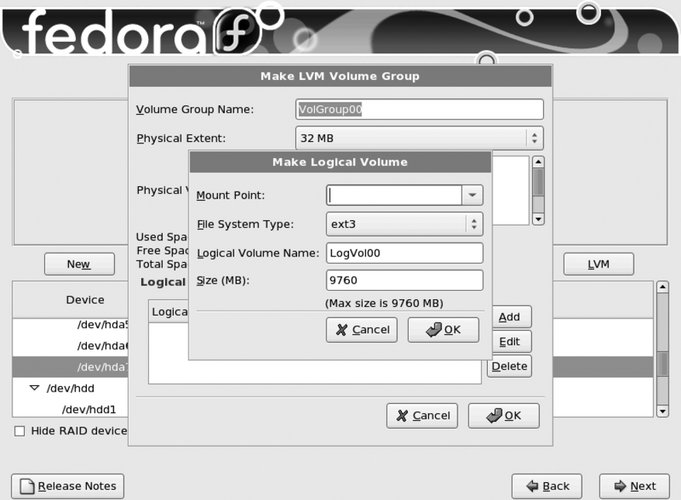Click the Logical Volume Name field
Viewport: 681px width, 500px height.
tap(404, 254)
